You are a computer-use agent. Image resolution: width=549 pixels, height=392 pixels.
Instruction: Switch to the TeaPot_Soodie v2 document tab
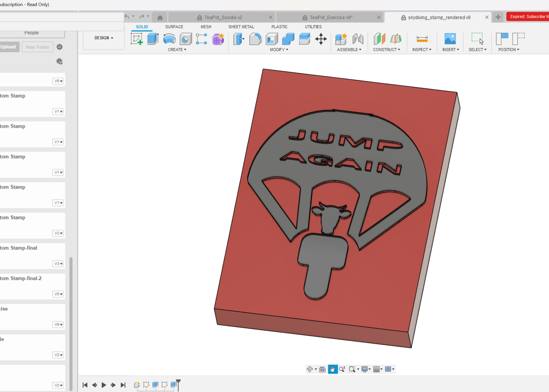223,17
